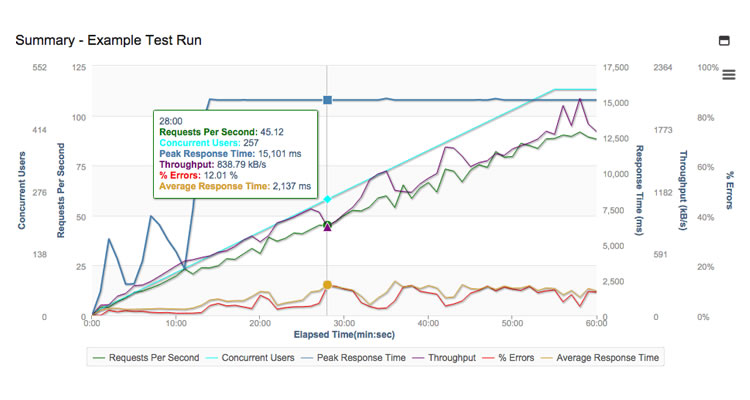Click the green circle Requests Per Second marker
This screenshot has height=400, width=750.
pyautogui.click(x=327, y=224)
